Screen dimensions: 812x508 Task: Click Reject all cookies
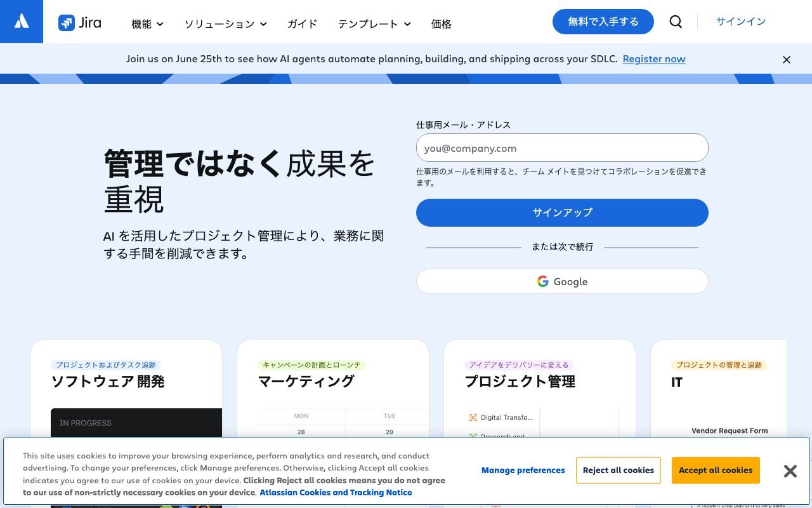click(x=619, y=471)
